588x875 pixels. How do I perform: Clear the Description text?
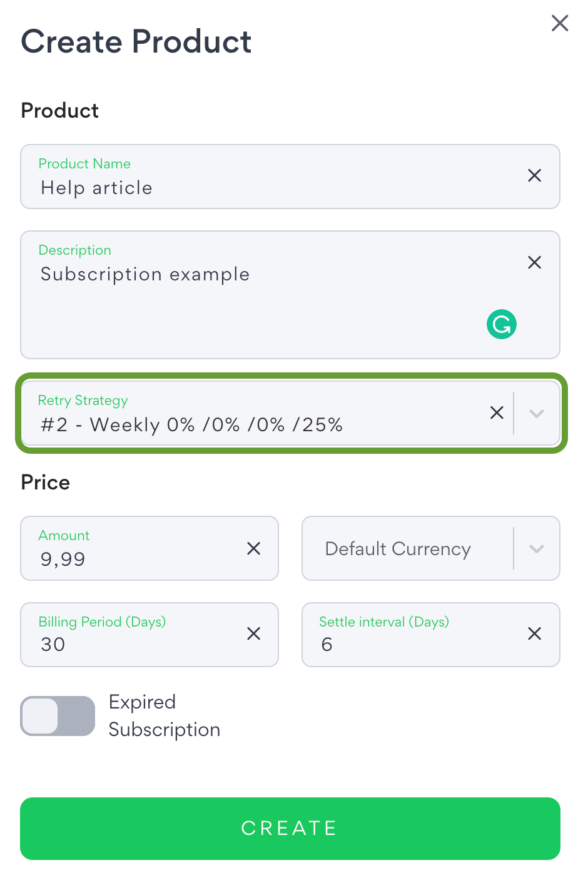click(x=534, y=262)
